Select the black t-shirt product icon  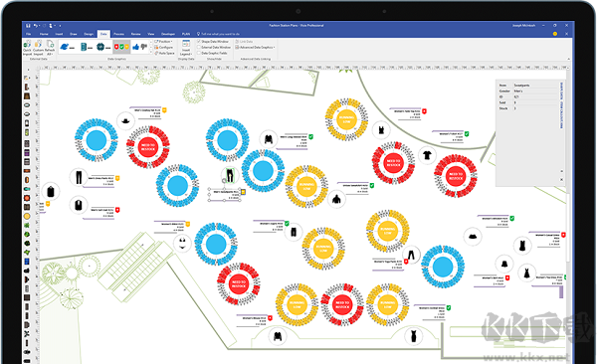point(427,155)
